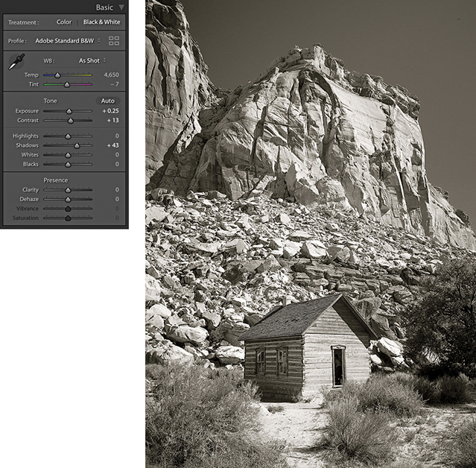Click the Shadows label
Viewport: 476px width, 468px height.
[x=28, y=145]
